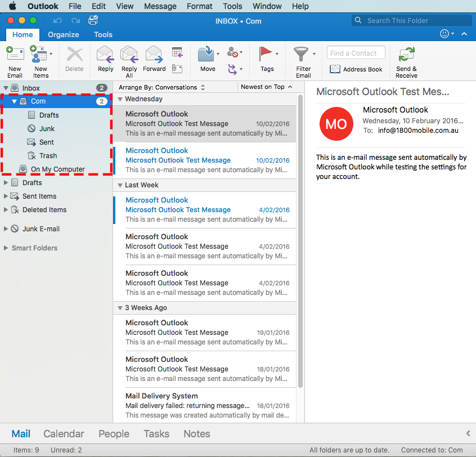Open the message dated 19/01/2016
476x457 pixels.
205,333
